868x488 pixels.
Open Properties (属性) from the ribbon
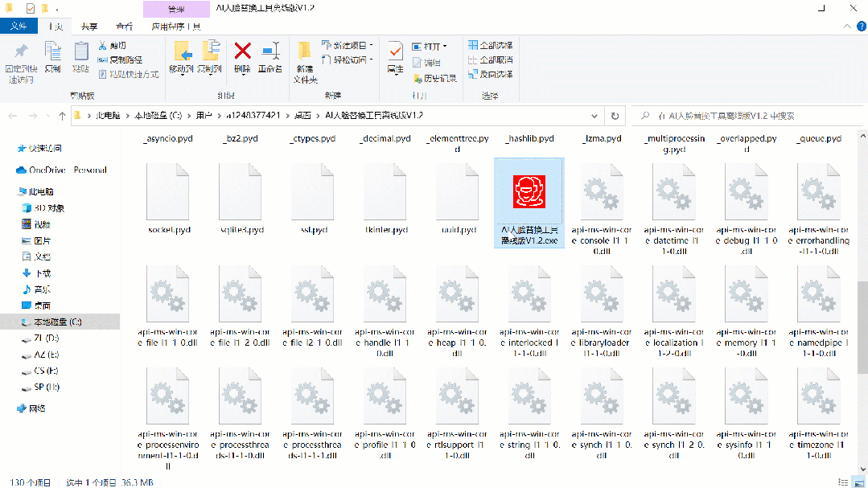point(395,56)
